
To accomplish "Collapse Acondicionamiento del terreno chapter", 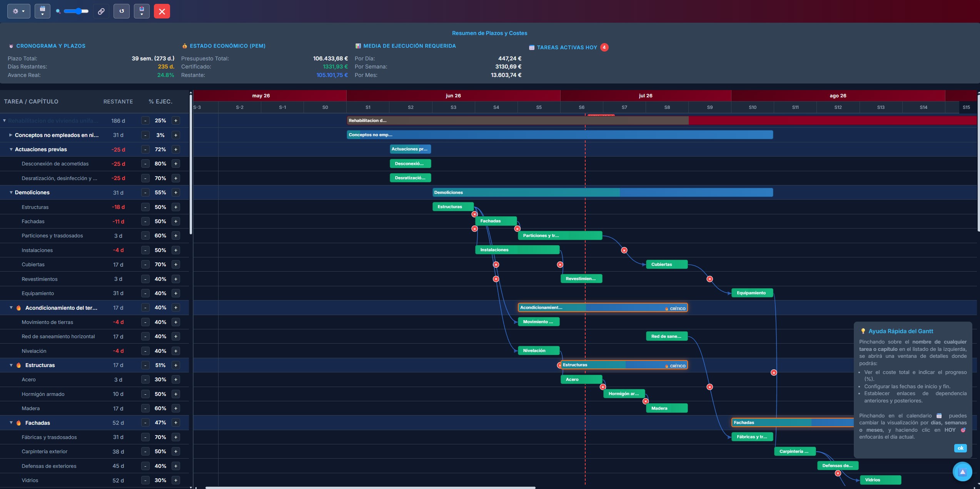I will click(x=11, y=308).
